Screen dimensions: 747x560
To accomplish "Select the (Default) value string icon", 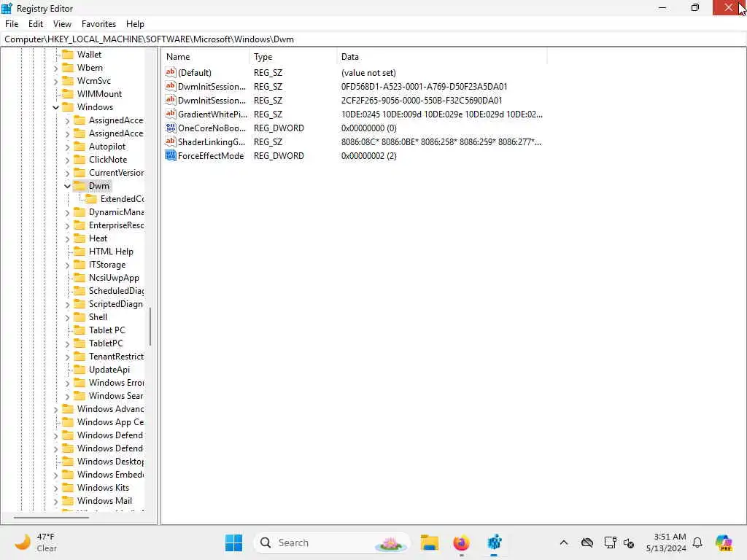I will [171, 72].
